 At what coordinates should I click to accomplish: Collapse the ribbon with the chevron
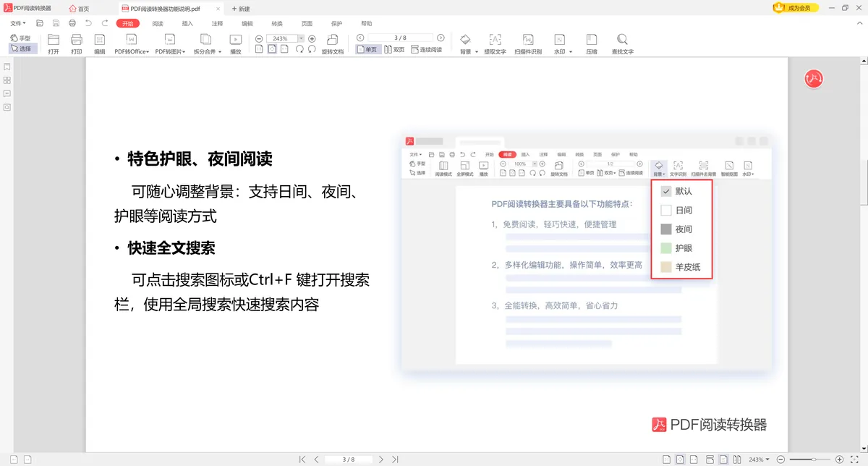[859, 23]
